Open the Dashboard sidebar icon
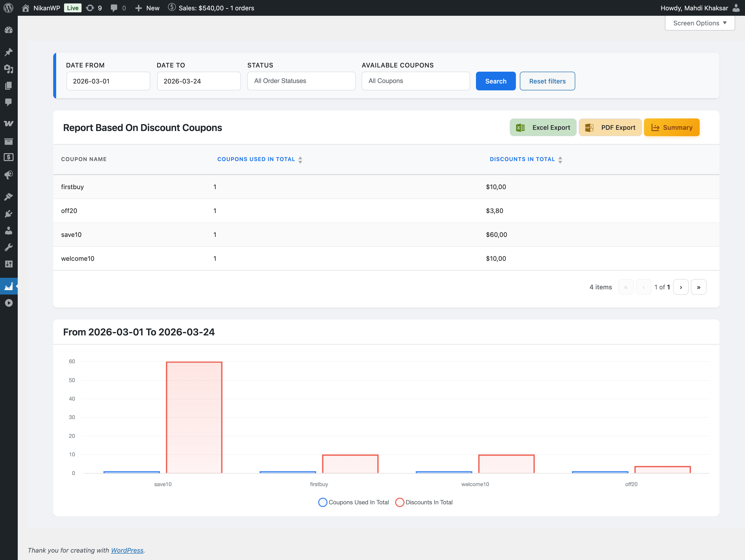This screenshot has height=560, width=745. (x=9, y=30)
